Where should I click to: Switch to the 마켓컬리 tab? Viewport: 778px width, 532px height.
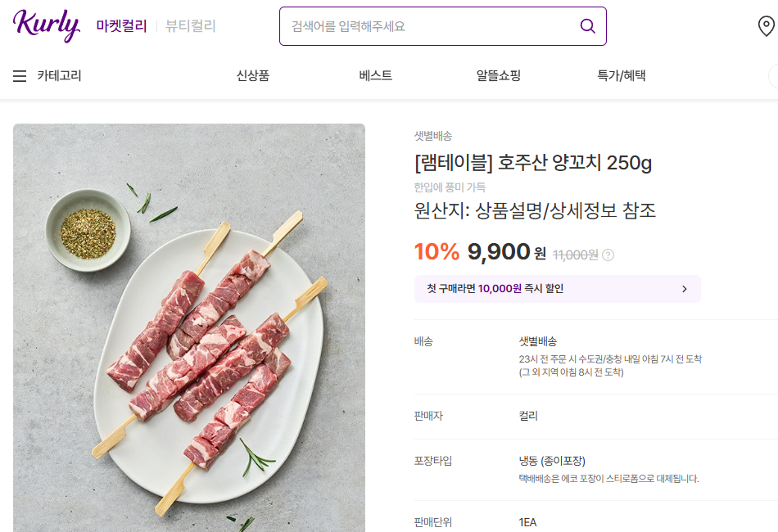[x=121, y=26]
